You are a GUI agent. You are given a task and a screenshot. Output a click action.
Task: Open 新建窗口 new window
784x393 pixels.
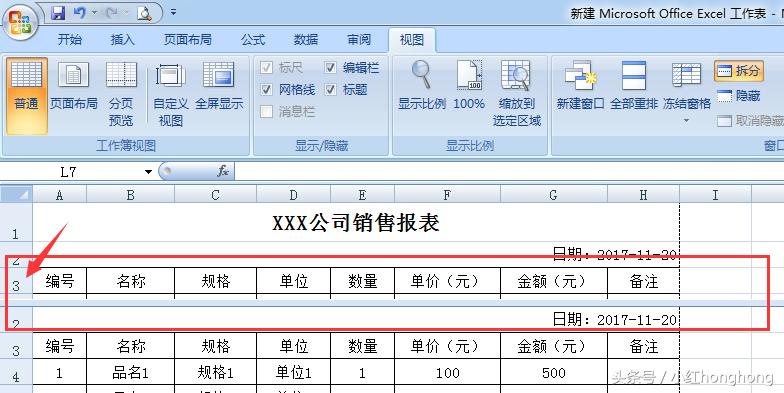[x=580, y=85]
